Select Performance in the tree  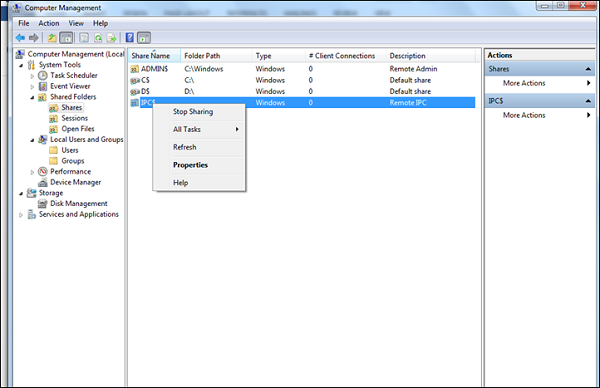[x=70, y=171]
